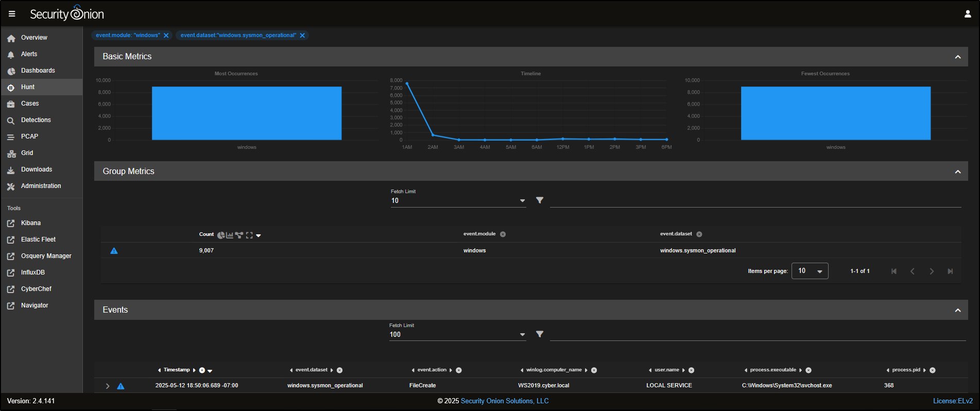Visit the Security Onion Solutions, LLC link
The image size is (980, 411).
(505, 401)
